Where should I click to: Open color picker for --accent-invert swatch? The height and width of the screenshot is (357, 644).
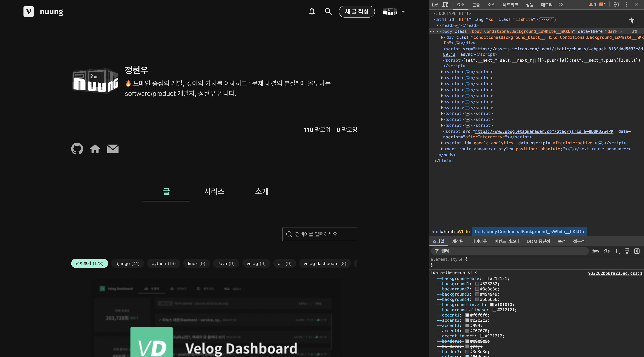(x=482, y=336)
